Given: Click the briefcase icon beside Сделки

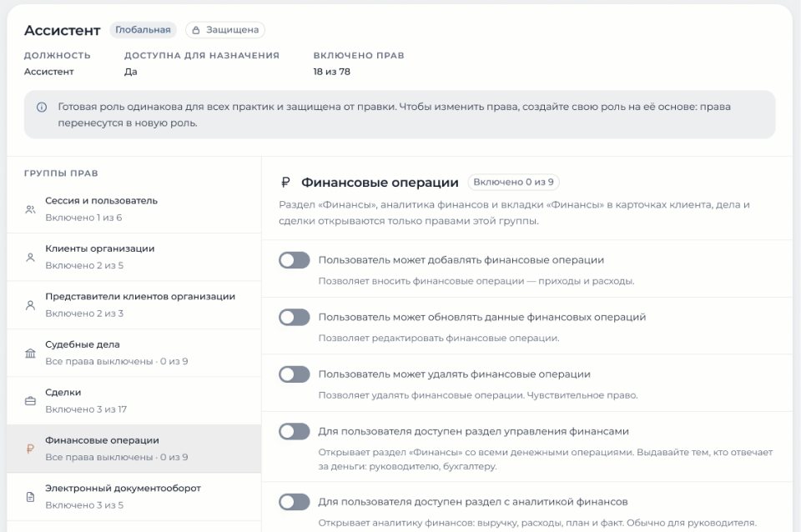Looking at the screenshot, I should 30,401.
